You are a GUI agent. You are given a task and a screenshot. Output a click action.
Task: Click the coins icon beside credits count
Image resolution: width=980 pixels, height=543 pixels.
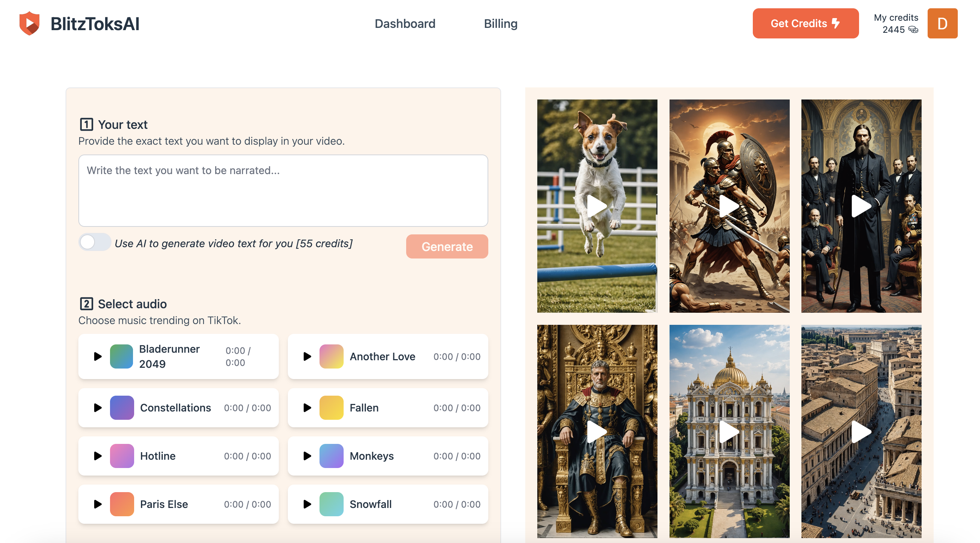click(913, 30)
